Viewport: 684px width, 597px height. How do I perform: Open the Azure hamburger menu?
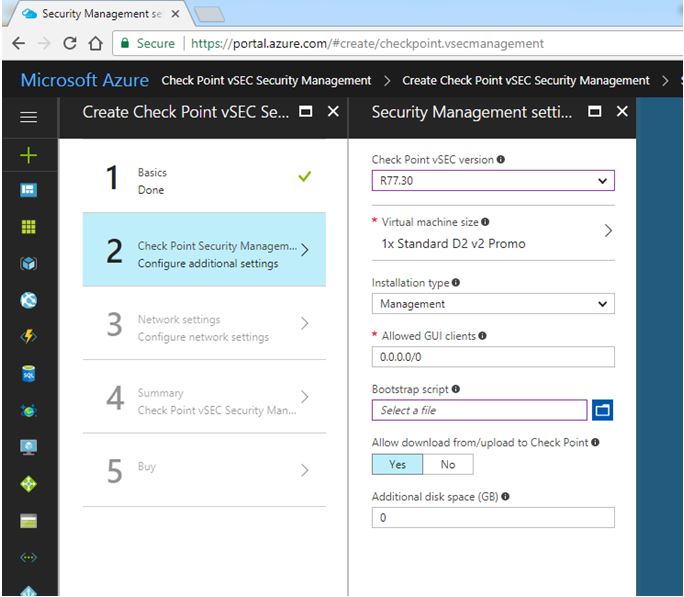point(28,117)
